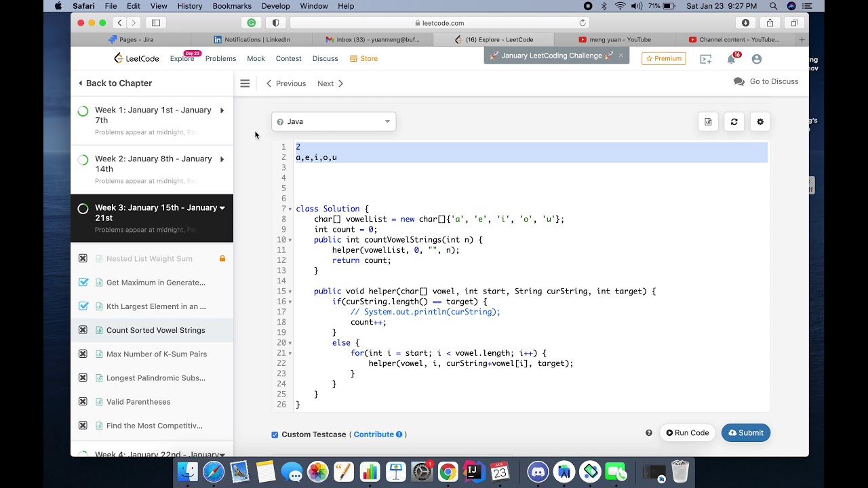Open the notifications bell
The image size is (868, 488).
(731, 59)
